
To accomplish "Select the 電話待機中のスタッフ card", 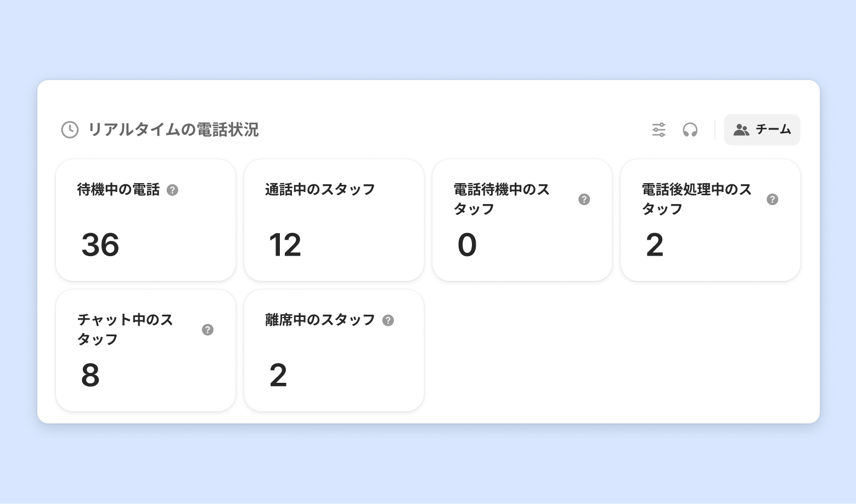I will point(522,220).
